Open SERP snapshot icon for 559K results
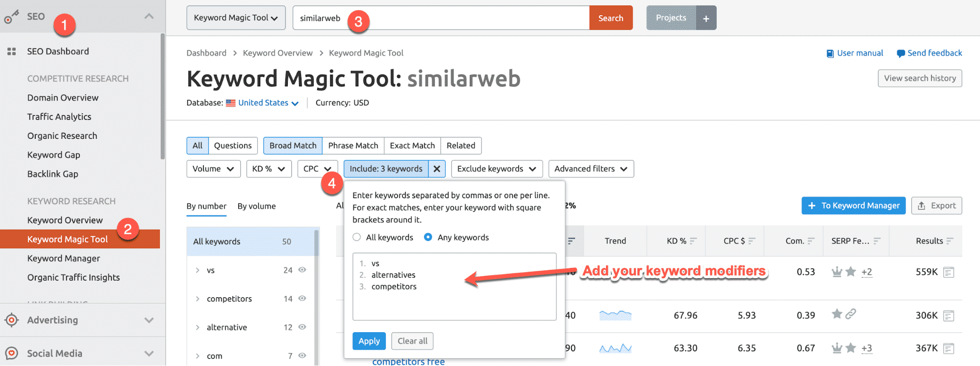Viewport: 980px width, 366px height. coord(949,272)
